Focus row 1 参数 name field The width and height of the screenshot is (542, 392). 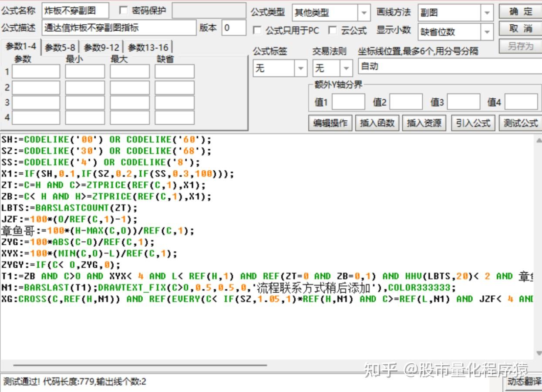click(36, 71)
